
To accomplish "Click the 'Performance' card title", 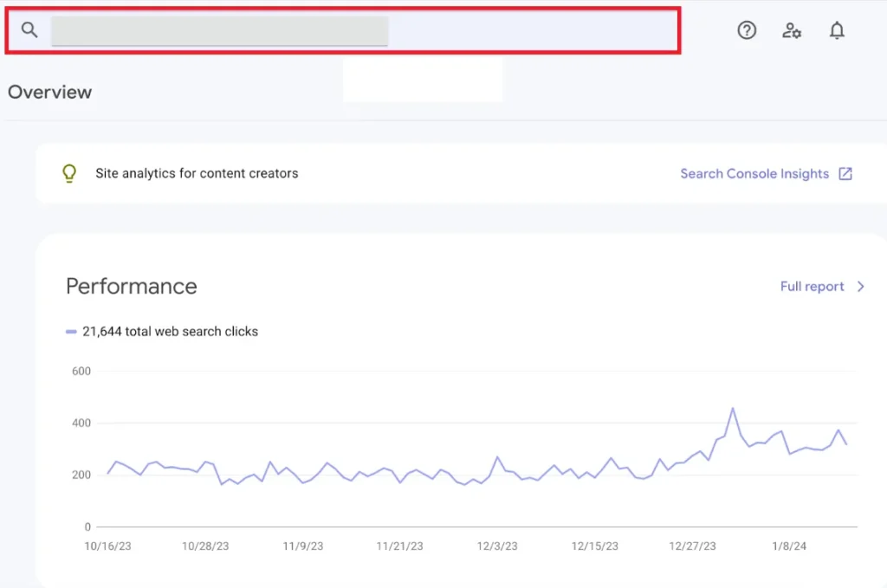I will (x=132, y=286).
